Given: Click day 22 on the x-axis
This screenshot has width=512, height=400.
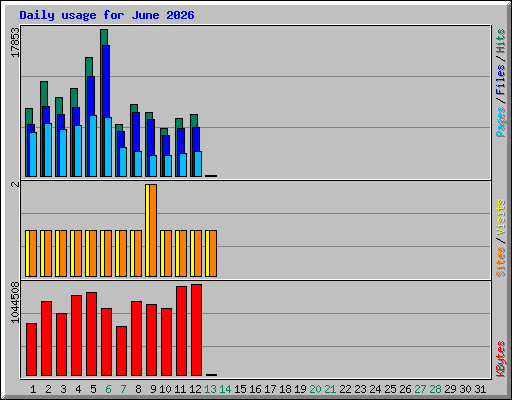Looking at the screenshot, I should [x=345, y=389].
